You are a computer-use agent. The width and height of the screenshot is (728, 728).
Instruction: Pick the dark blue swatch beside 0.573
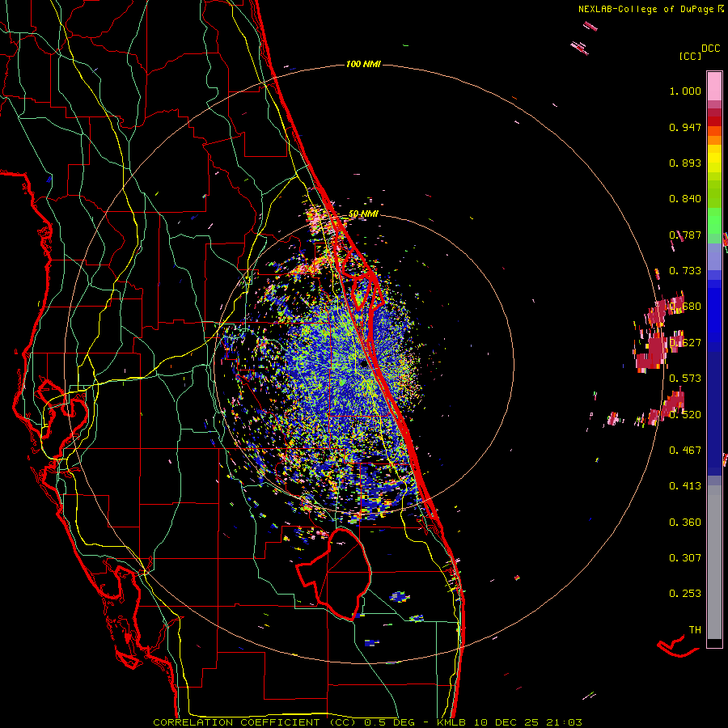714,408
